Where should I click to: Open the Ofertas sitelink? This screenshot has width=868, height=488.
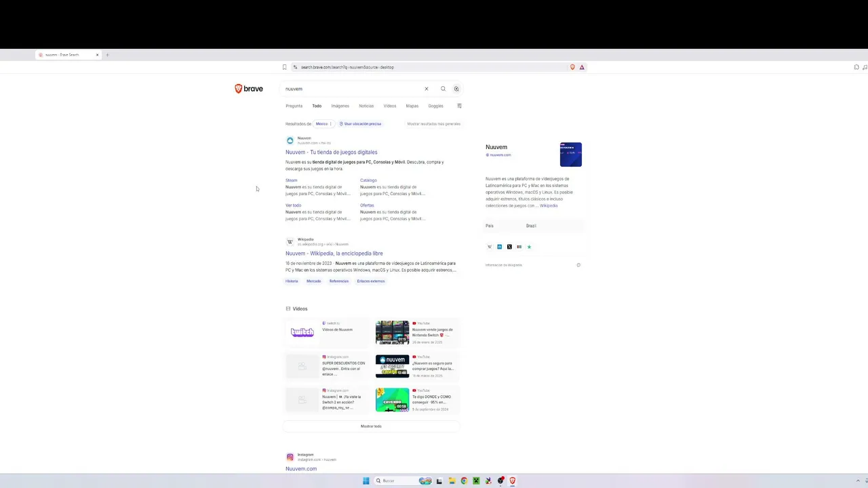(367, 205)
